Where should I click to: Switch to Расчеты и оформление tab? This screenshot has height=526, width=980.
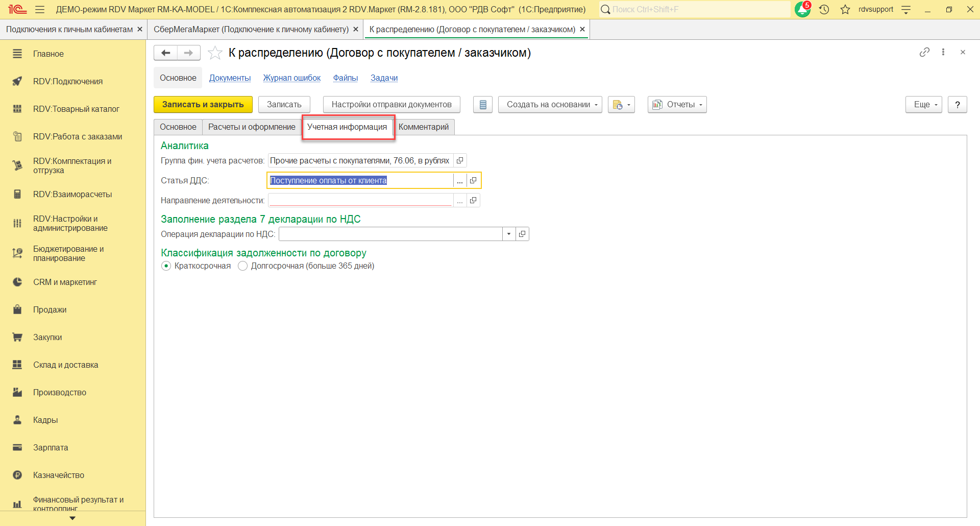(252, 127)
